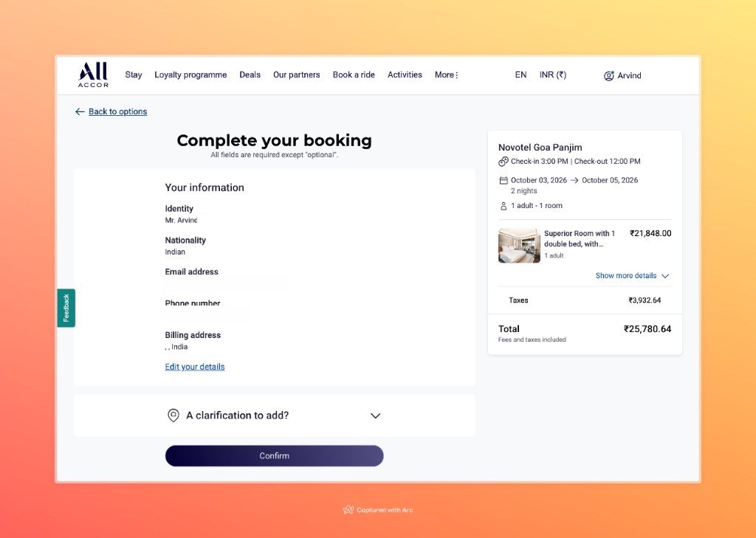Screen dimensions: 756x538
Task: Click the room price ₹21,848.00
Action: [x=650, y=233]
